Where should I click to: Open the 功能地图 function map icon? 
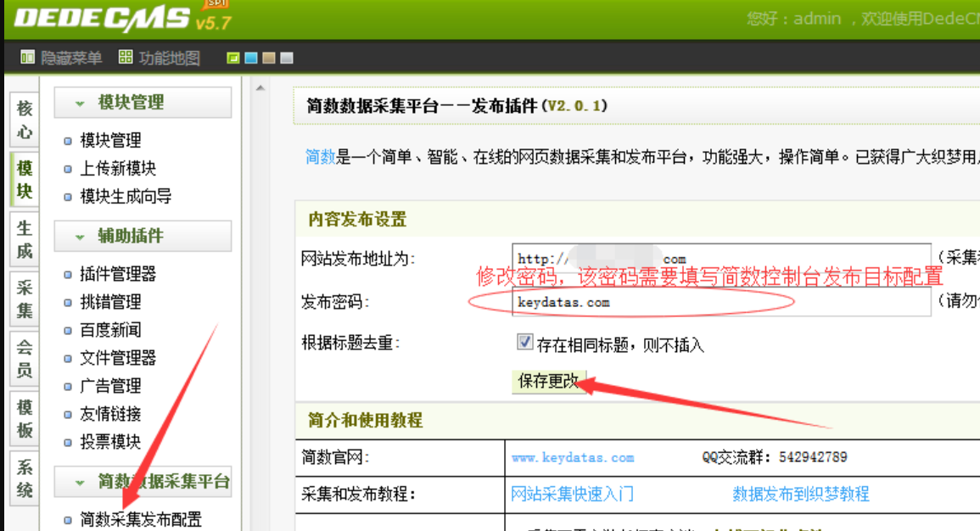pyautogui.click(x=126, y=58)
